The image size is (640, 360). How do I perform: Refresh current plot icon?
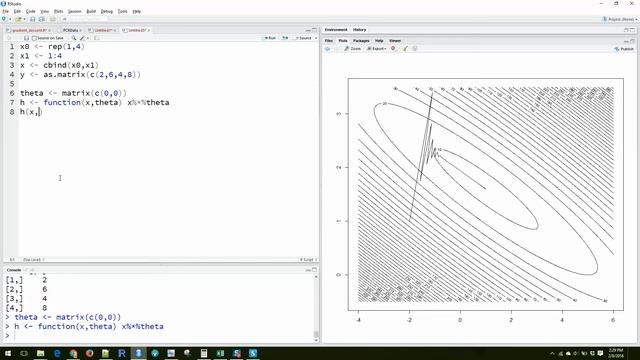pyautogui.click(x=415, y=49)
